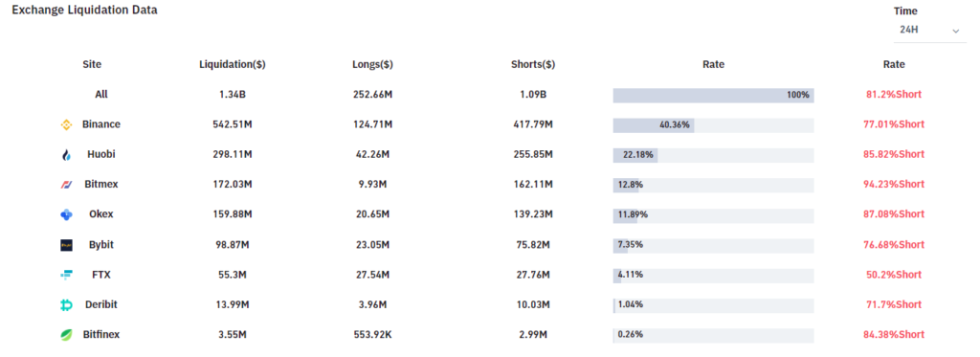The image size is (980, 357).
Task: Click the Huobi flame logo icon
Action: (x=66, y=155)
